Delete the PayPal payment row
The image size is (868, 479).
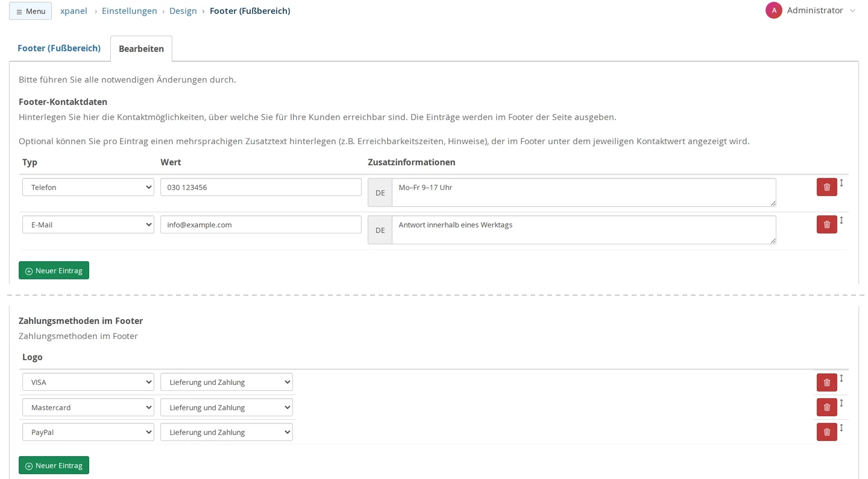(x=826, y=432)
